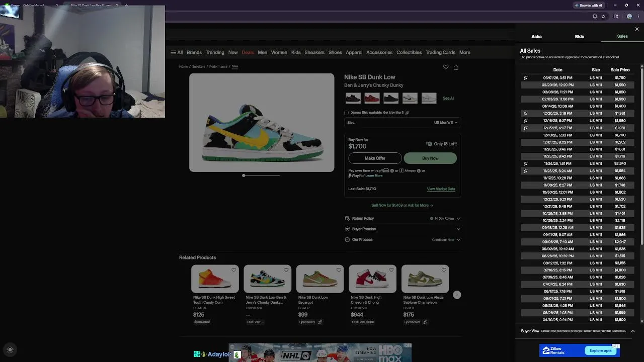
Task: Click Xpress icon on 11/24/25 sale row
Action: (x=525, y=163)
